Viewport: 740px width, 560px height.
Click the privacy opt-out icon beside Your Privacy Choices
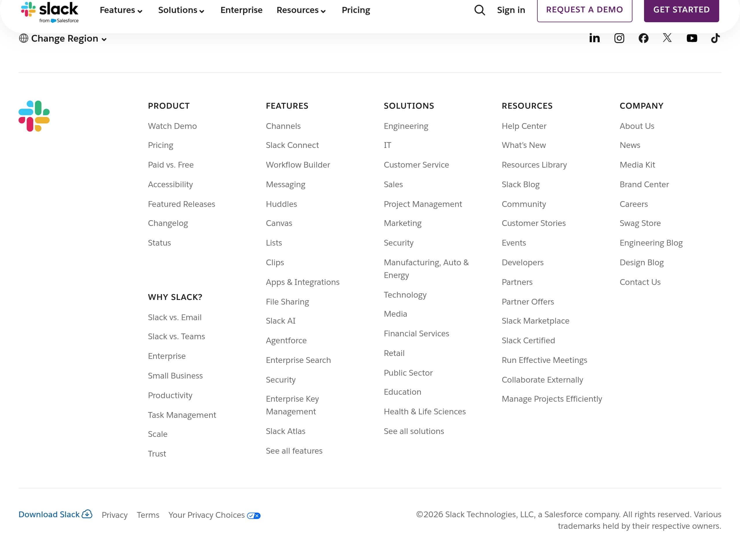(x=254, y=515)
